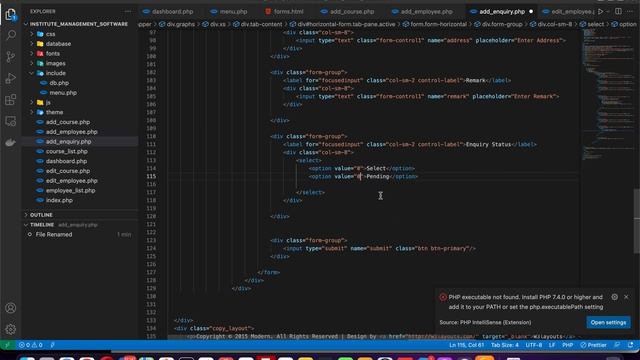Close unsaved add_enquiry.php tab dot
This screenshot has width=640, height=360.
click(531, 11)
